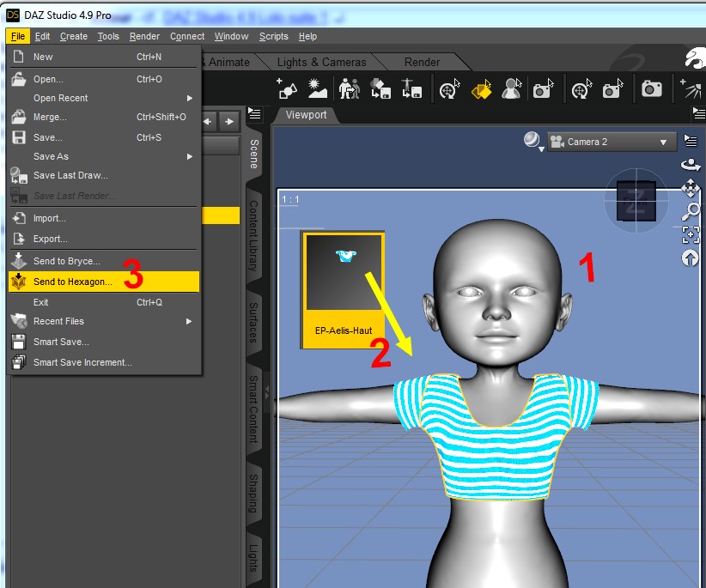Open the Camera 2 view dropdown
Screen dimensions: 706x588
pyautogui.click(x=612, y=142)
